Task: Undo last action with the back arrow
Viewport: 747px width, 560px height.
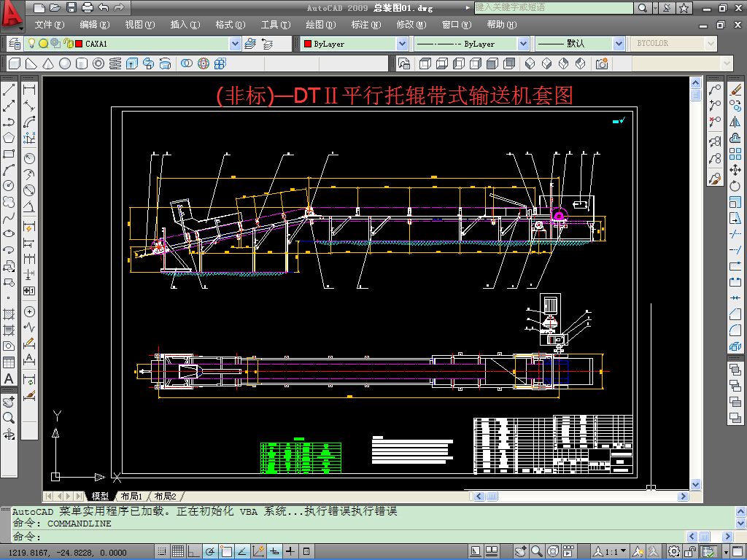Action: pos(103,7)
